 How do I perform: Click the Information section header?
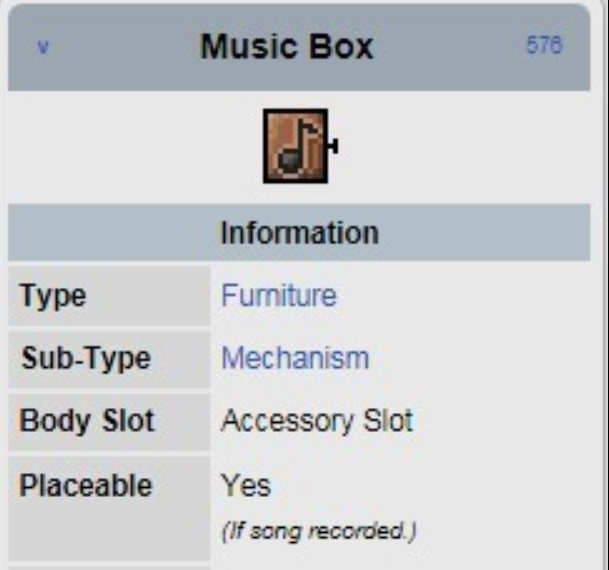pyautogui.click(x=299, y=232)
